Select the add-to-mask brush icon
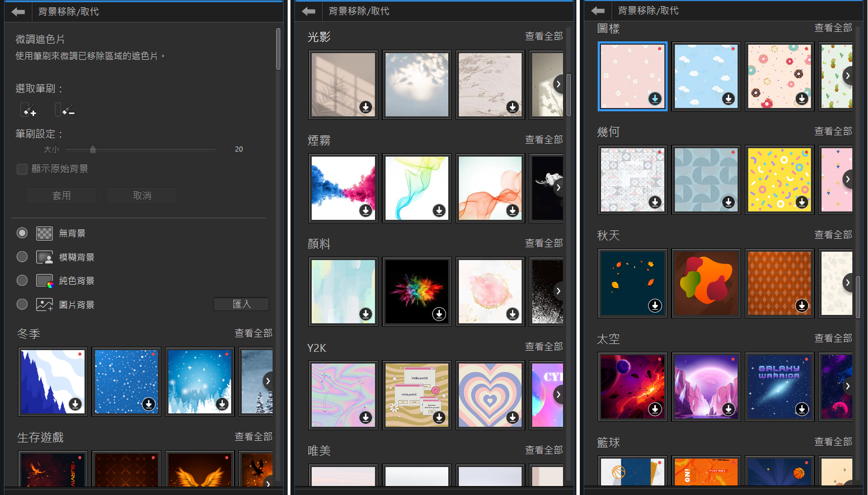 tap(28, 110)
